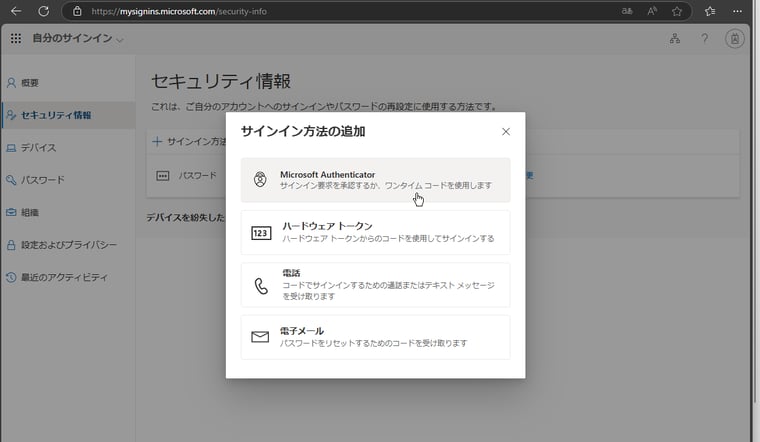
Task: Click the plus sign-in method button
Action: (x=189, y=142)
